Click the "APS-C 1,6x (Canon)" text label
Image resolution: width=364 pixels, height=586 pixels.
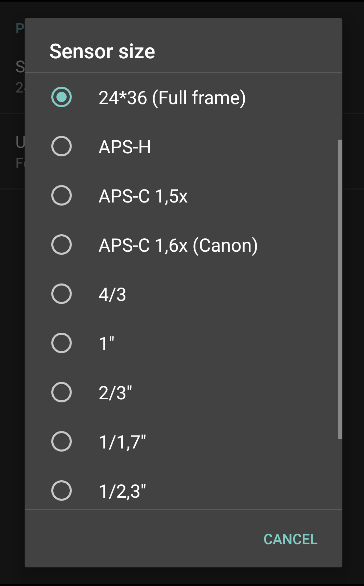point(178,245)
